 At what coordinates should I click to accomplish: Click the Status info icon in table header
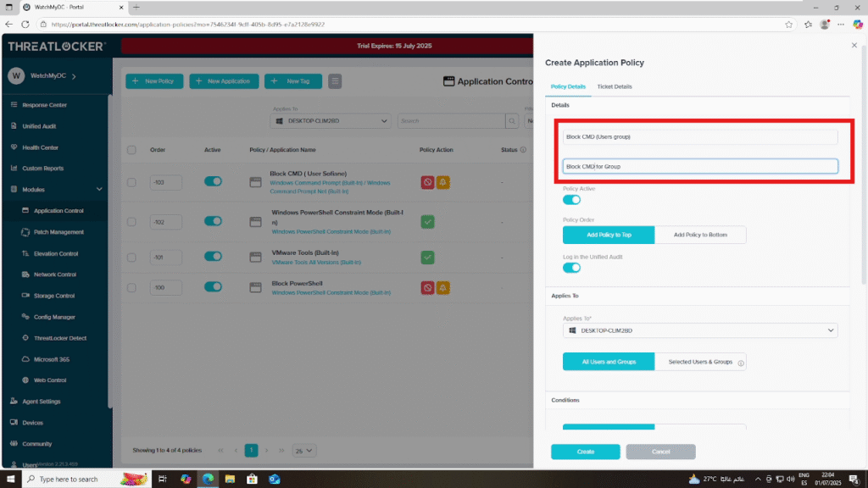point(523,150)
